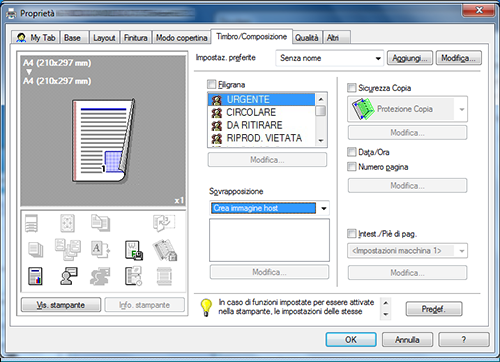Click the green Protezione Copia icon
The height and width of the screenshot is (362, 500).
click(x=362, y=109)
